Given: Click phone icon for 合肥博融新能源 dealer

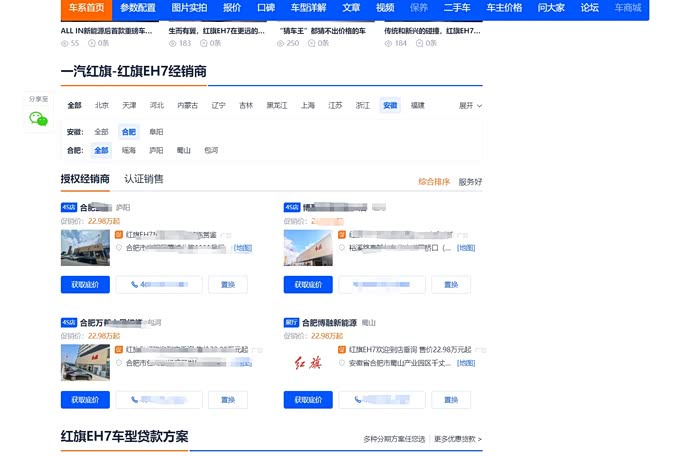Looking at the screenshot, I should tap(358, 400).
